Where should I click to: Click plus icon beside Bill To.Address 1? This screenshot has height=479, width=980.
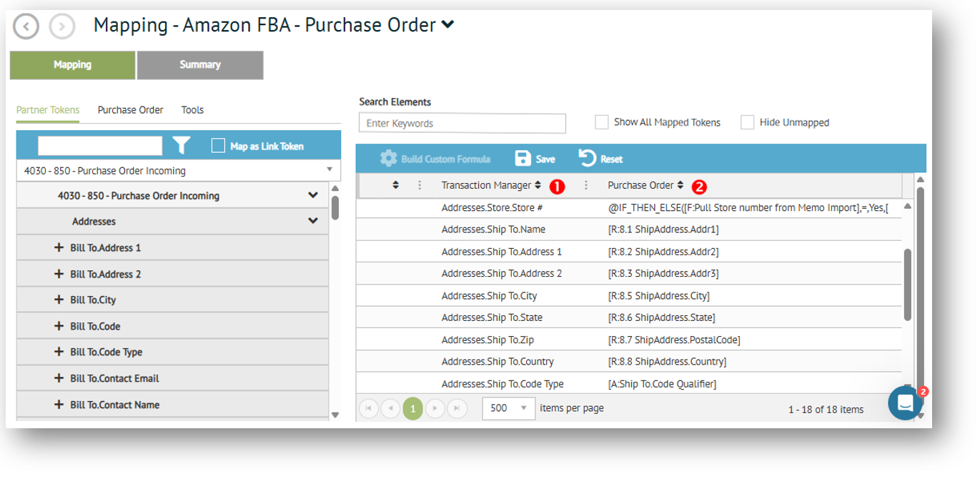pos(59,248)
